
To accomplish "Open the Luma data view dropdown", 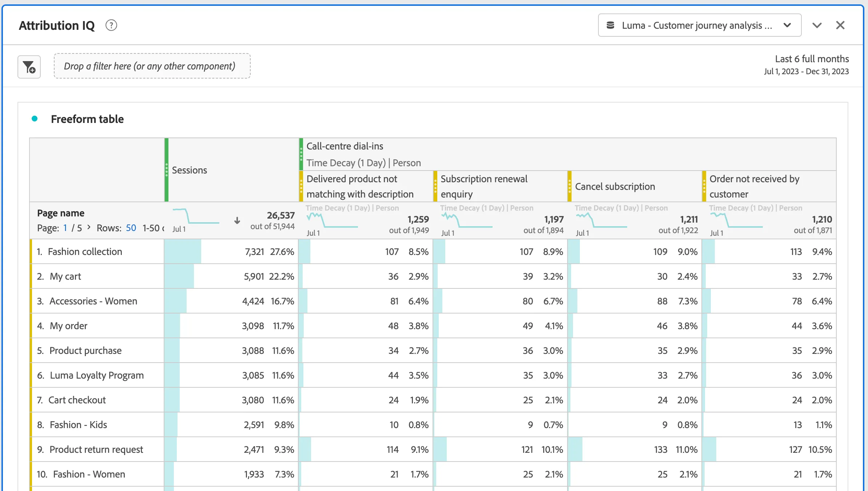I will [x=700, y=25].
